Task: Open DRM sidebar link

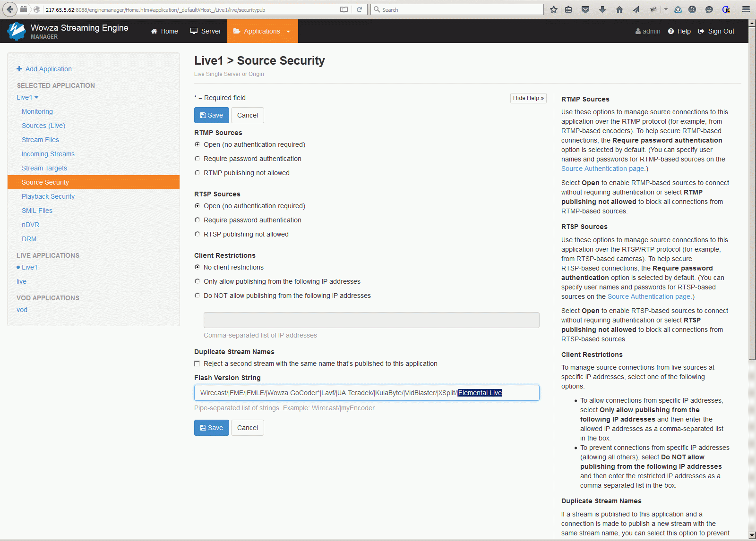Action: (29, 239)
